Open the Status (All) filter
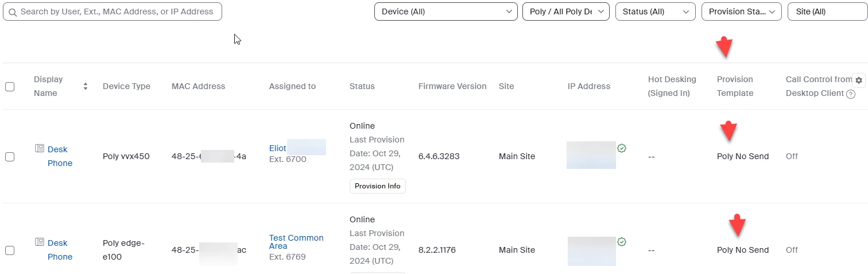 pos(656,11)
